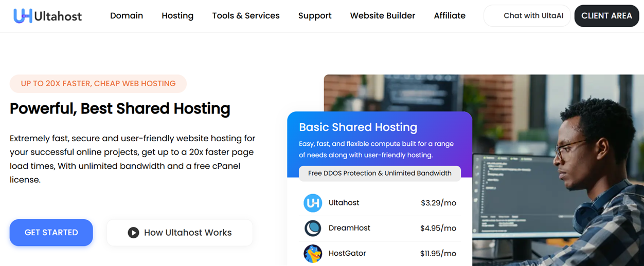The height and width of the screenshot is (266, 644).
Task: Start a chat with UltaAI
Action: point(527,16)
